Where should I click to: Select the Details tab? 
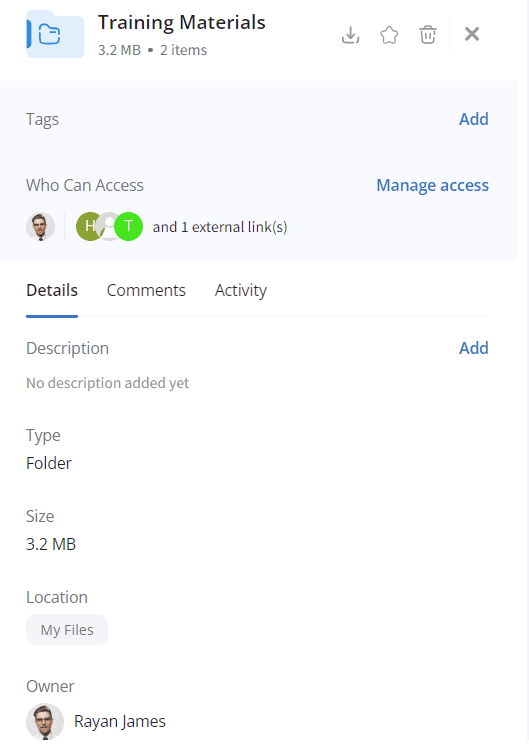(x=52, y=291)
